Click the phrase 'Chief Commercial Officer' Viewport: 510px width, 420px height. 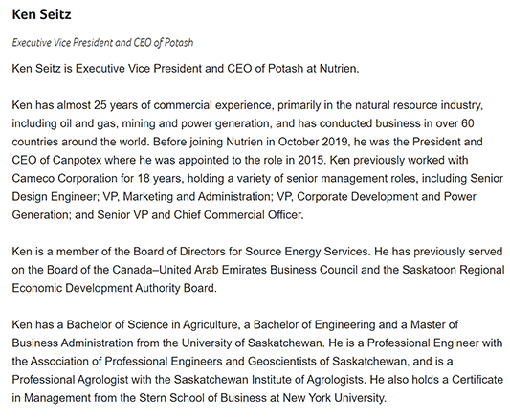[237, 215]
